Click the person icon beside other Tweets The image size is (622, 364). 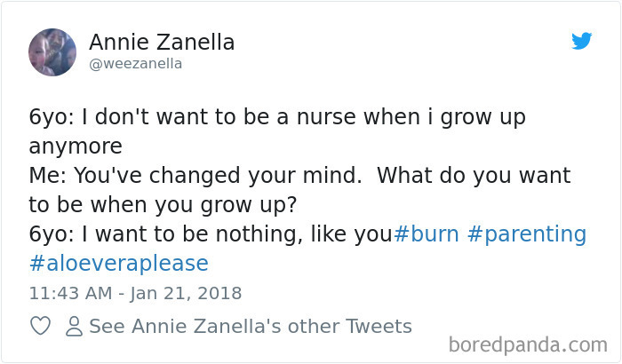(x=74, y=327)
